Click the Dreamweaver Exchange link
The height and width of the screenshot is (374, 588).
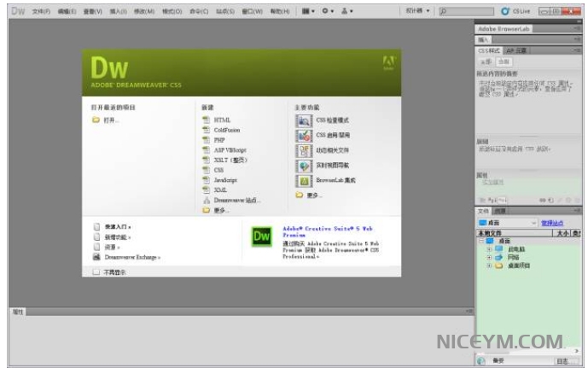click(132, 257)
